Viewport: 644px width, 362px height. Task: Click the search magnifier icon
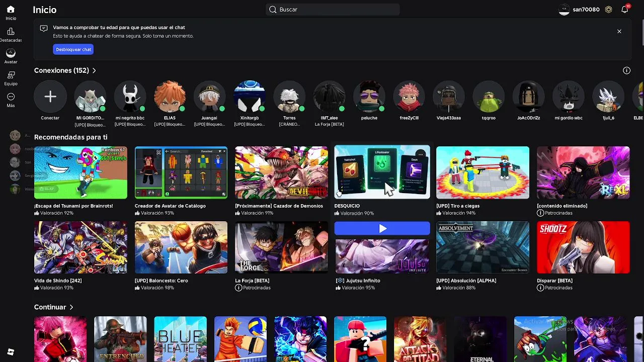point(273,10)
